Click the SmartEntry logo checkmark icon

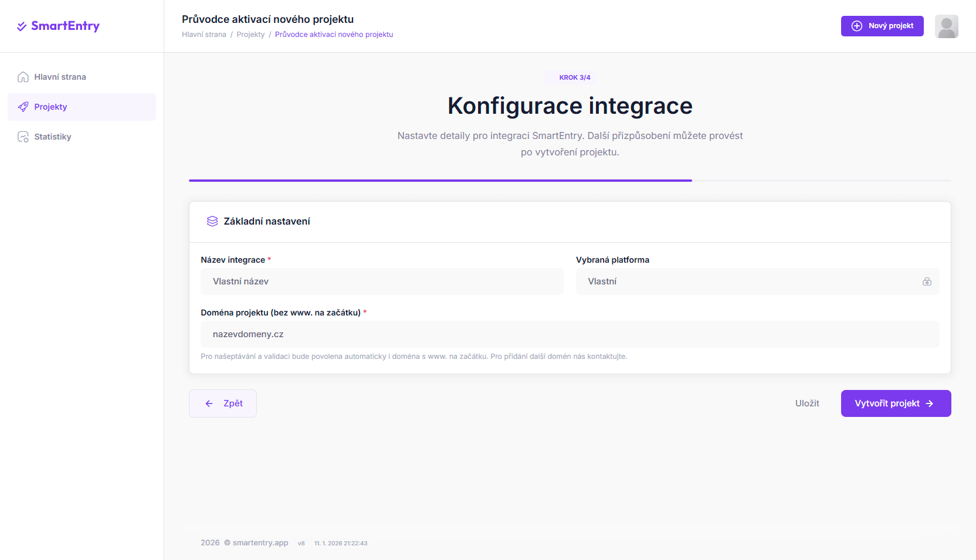coord(22,26)
